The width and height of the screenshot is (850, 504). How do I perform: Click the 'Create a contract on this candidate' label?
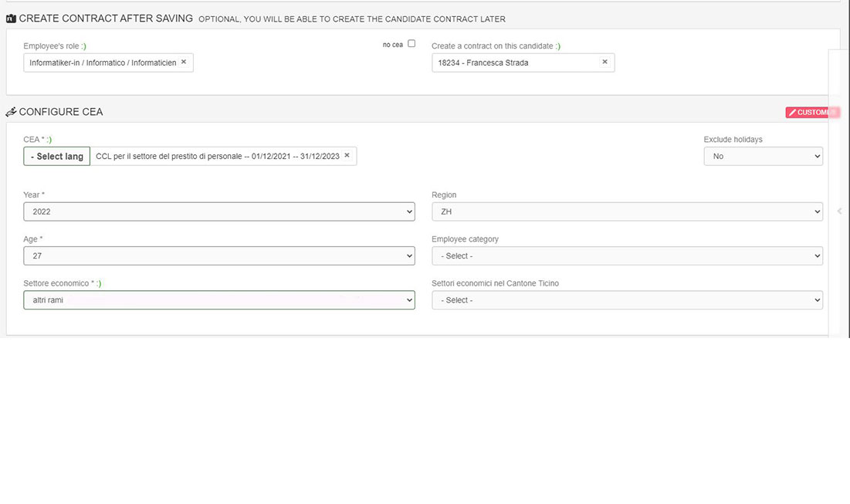pos(493,46)
